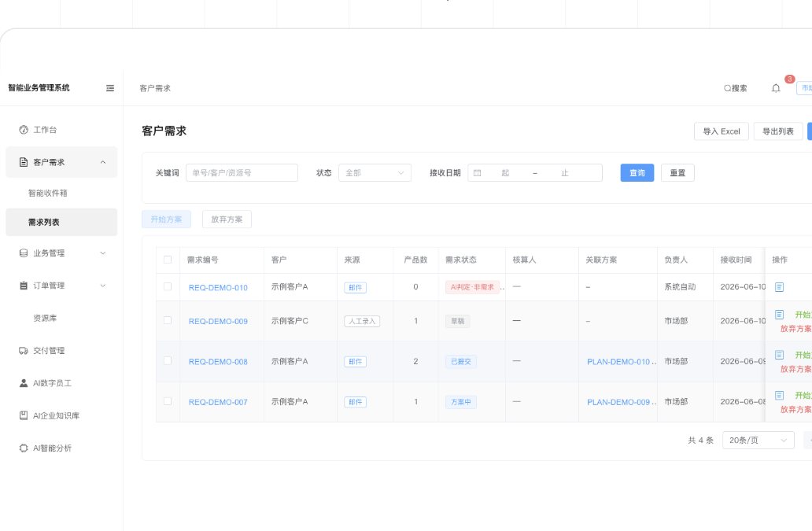Open detail icon for REQ-DEMO-008 row

pos(780,355)
